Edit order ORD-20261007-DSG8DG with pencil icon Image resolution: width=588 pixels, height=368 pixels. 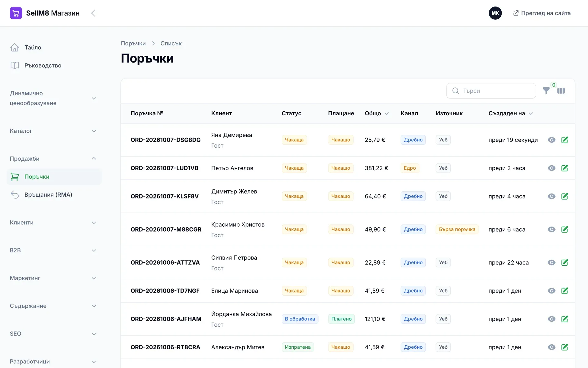coord(565,140)
